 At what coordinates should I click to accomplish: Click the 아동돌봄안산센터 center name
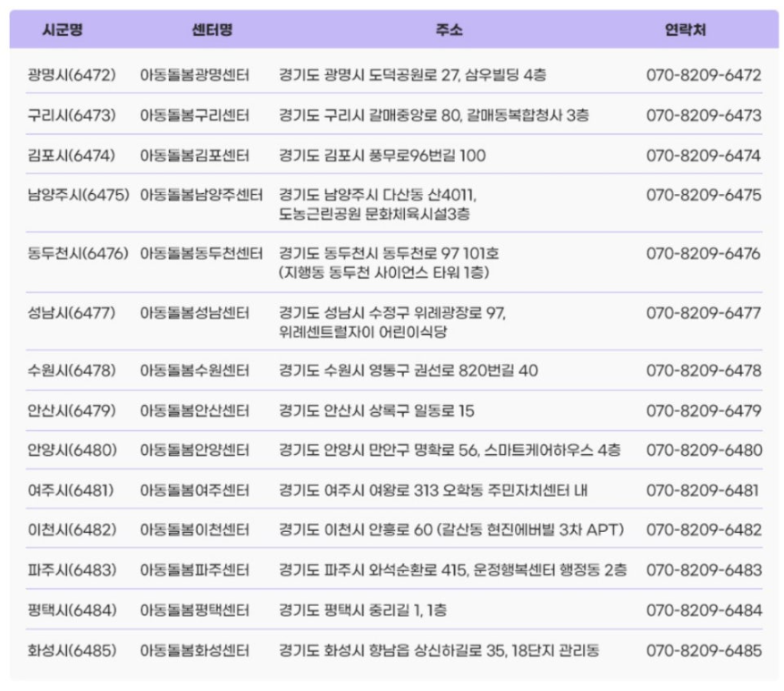195,411
